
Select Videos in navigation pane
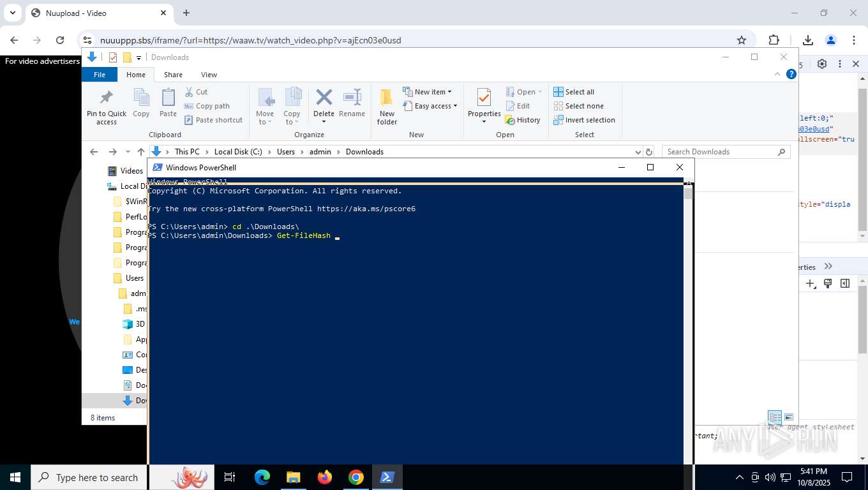click(126, 170)
